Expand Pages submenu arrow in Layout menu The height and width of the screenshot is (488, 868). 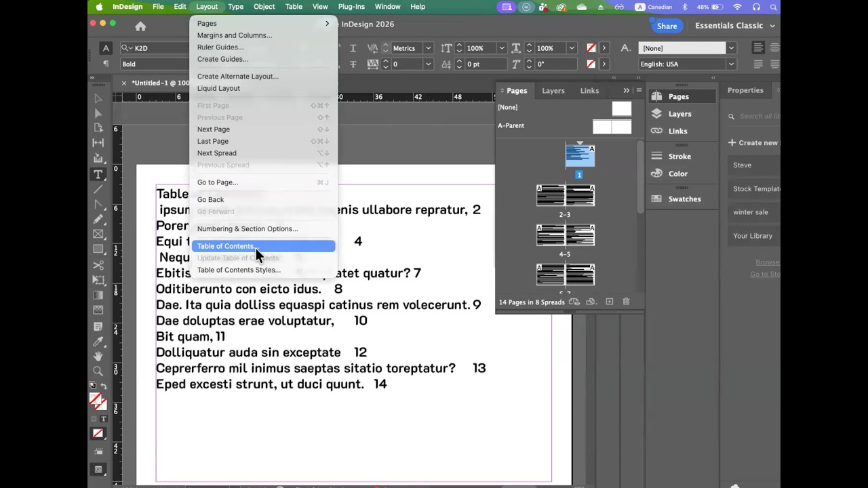[x=327, y=24]
